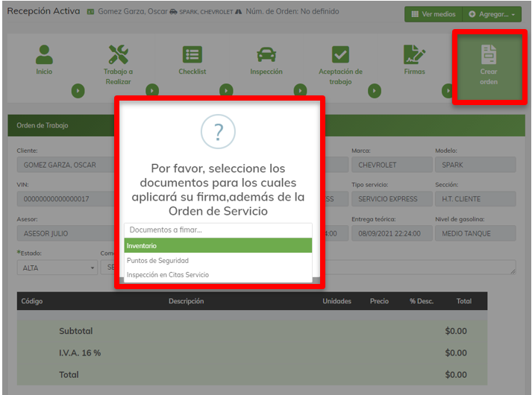532x395 pixels.
Task: Open the Firmas signature icon
Action: click(414, 54)
